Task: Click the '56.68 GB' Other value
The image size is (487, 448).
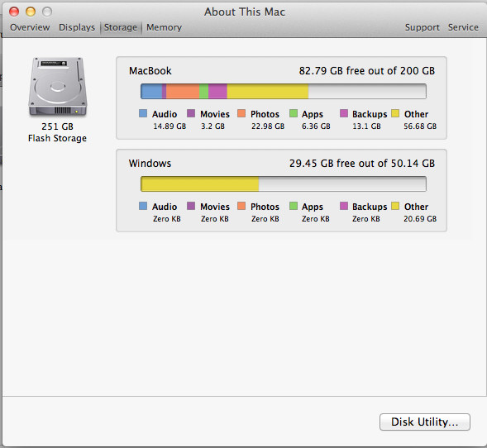Action: click(x=420, y=126)
